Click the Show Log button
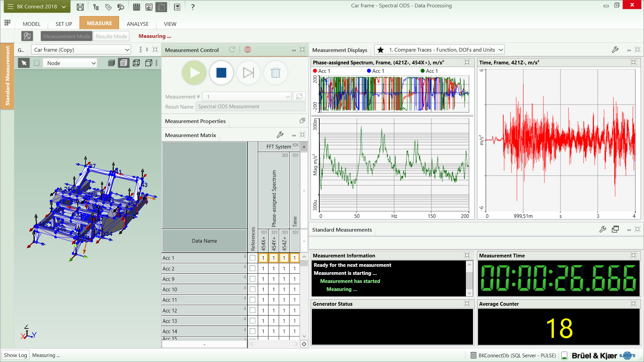The height and width of the screenshot is (362, 644). tap(15, 355)
